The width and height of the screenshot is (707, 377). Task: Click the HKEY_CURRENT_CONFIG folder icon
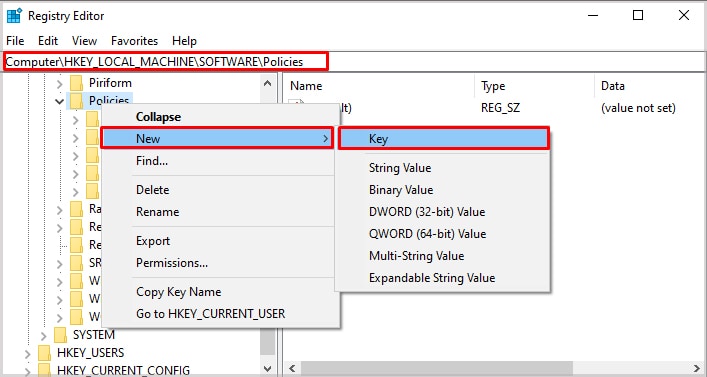click(45, 371)
